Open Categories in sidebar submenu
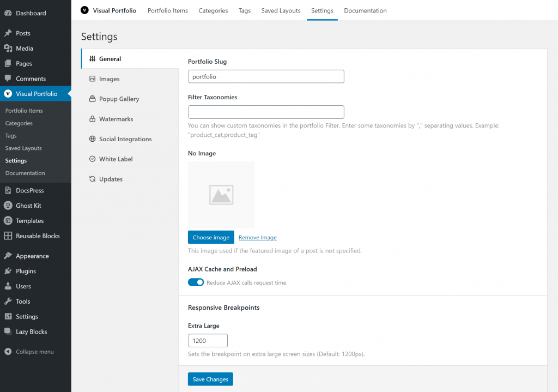Viewport: 558px width, 392px height. click(19, 123)
